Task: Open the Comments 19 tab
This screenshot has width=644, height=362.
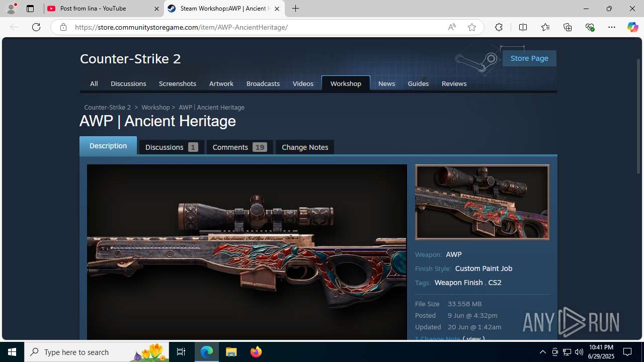Action: [x=239, y=147]
